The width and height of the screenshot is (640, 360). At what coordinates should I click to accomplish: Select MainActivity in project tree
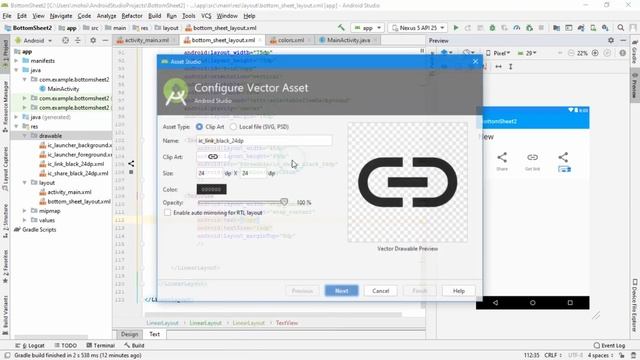[x=63, y=89]
